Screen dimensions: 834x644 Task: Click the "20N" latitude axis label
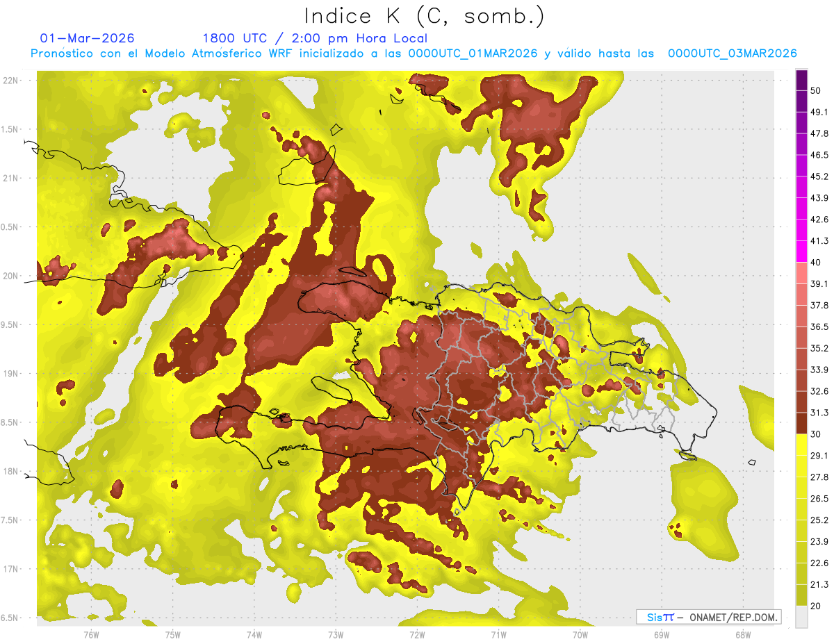coord(12,276)
